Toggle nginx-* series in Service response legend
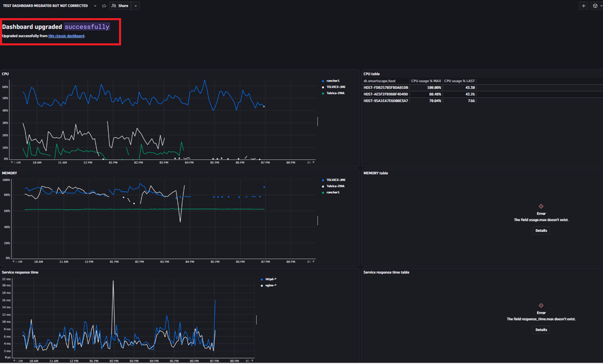The width and height of the screenshot is (603, 364). [x=269, y=286]
